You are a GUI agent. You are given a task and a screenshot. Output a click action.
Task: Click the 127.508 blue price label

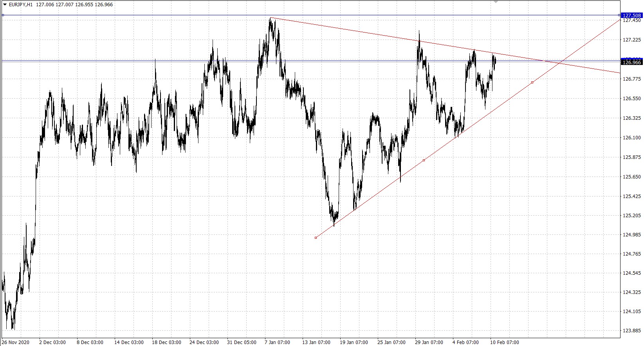pos(632,16)
